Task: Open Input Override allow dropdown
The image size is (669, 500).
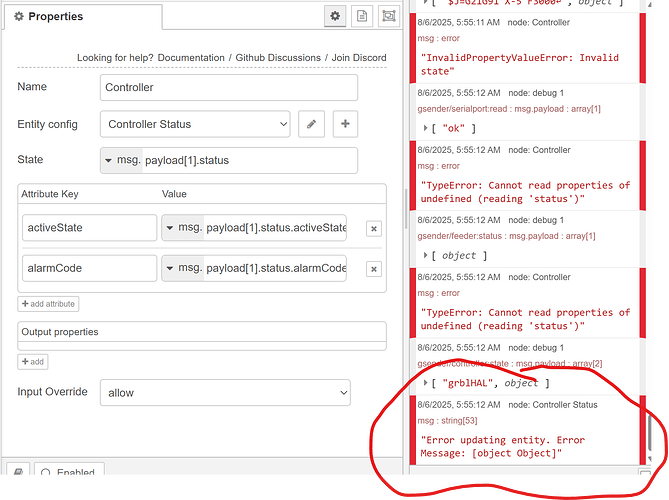Action: pos(225,392)
